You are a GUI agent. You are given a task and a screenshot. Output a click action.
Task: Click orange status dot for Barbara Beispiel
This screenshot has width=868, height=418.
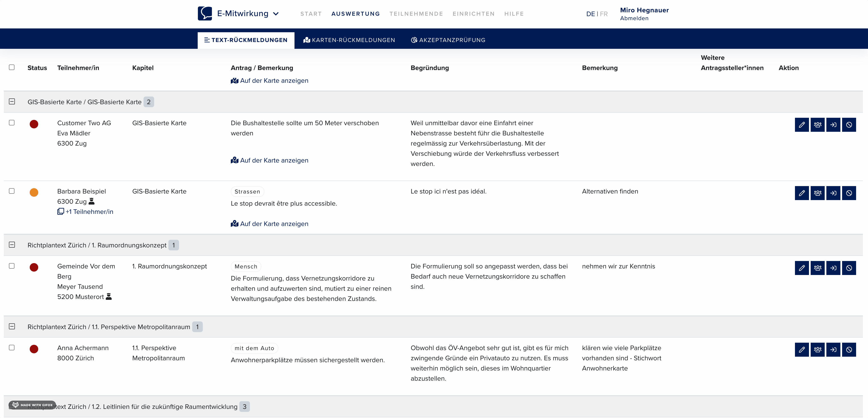click(34, 192)
